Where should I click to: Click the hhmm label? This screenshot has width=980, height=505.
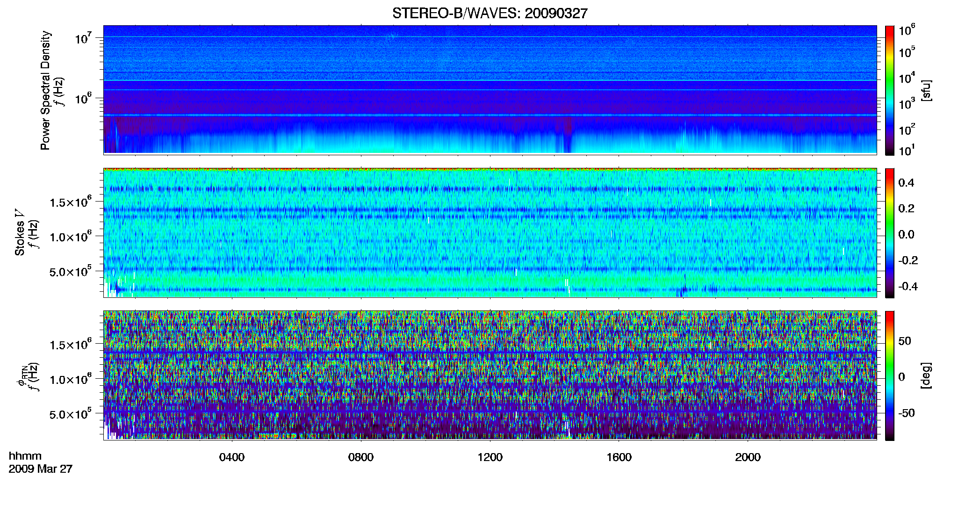25,456
